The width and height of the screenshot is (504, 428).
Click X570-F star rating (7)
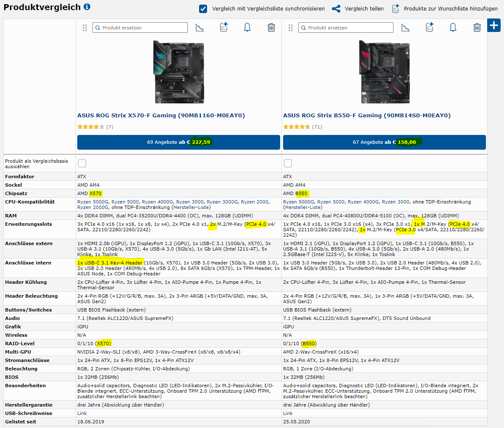[x=95, y=127]
